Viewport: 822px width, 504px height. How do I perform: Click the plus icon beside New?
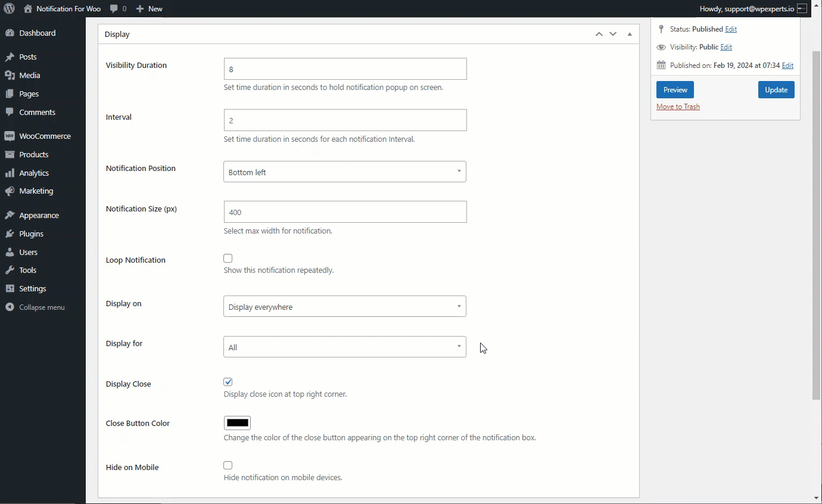(140, 9)
